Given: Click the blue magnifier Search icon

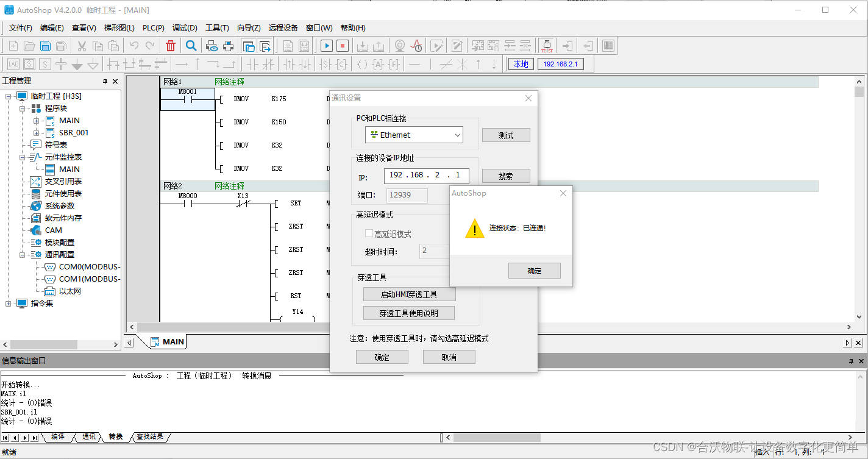Looking at the screenshot, I should (191, 46).
